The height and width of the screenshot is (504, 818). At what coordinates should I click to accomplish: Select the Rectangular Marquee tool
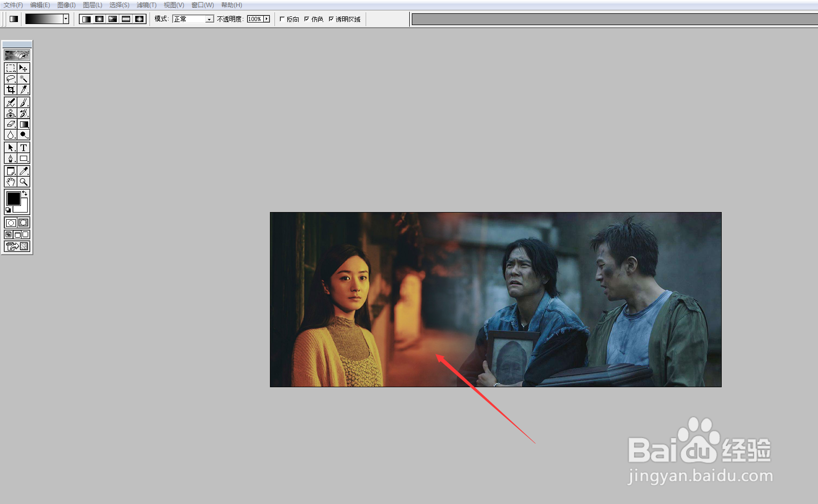11,68
